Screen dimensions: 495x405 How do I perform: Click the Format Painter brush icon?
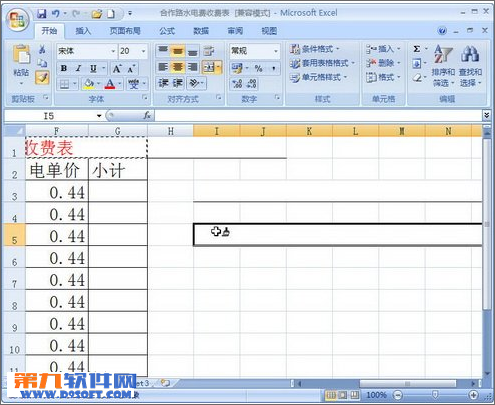[x=42, y=78]
